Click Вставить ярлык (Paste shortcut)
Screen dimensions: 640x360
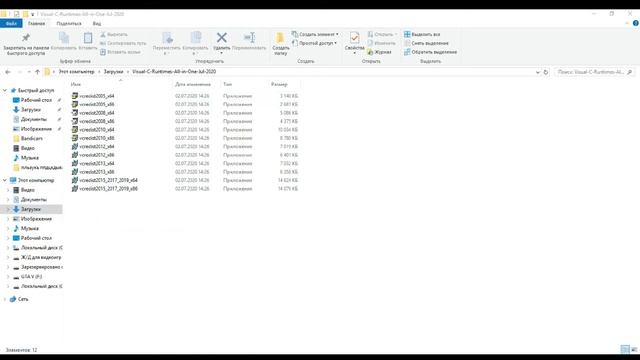pos(120,52)
